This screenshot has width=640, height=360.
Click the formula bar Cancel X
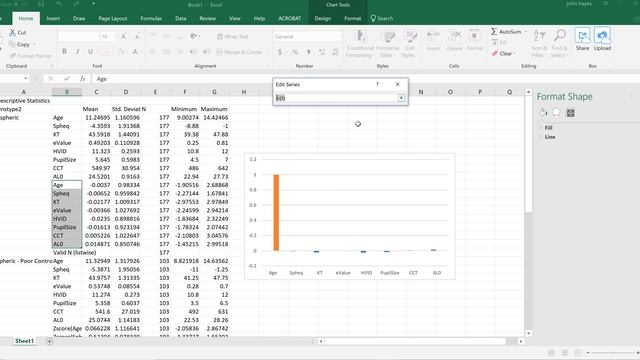pos(51,78)
